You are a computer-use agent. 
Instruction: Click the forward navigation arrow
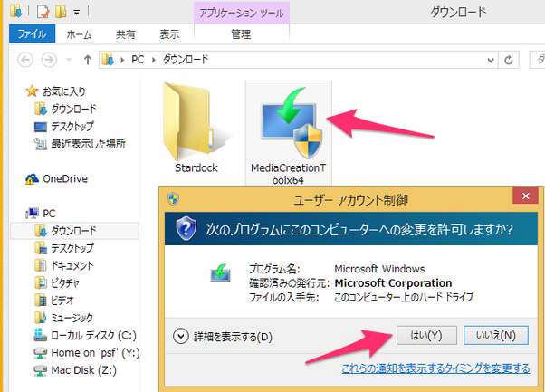[x=49, y=60]
